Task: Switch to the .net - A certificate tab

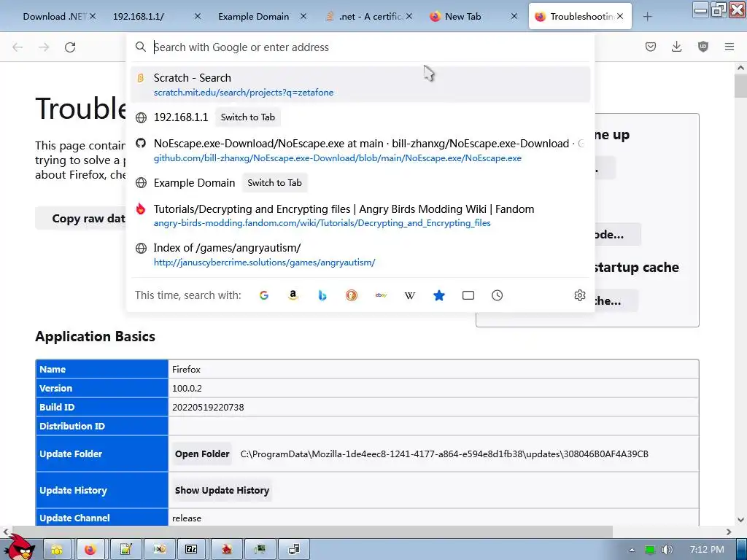Action: [368, 16]
